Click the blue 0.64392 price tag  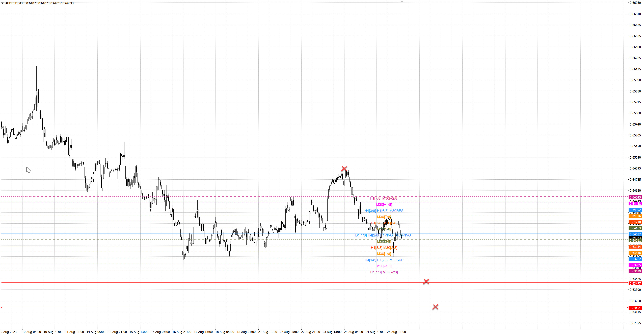635,210
